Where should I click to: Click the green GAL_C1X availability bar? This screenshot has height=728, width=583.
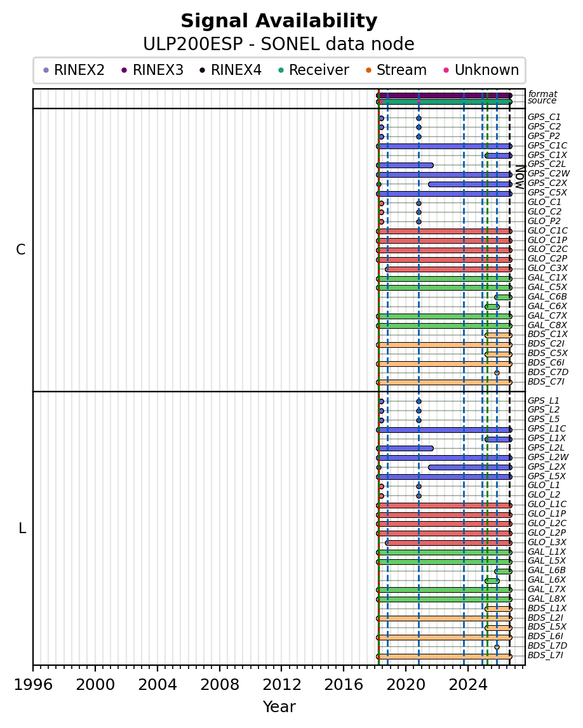point(444,279)
